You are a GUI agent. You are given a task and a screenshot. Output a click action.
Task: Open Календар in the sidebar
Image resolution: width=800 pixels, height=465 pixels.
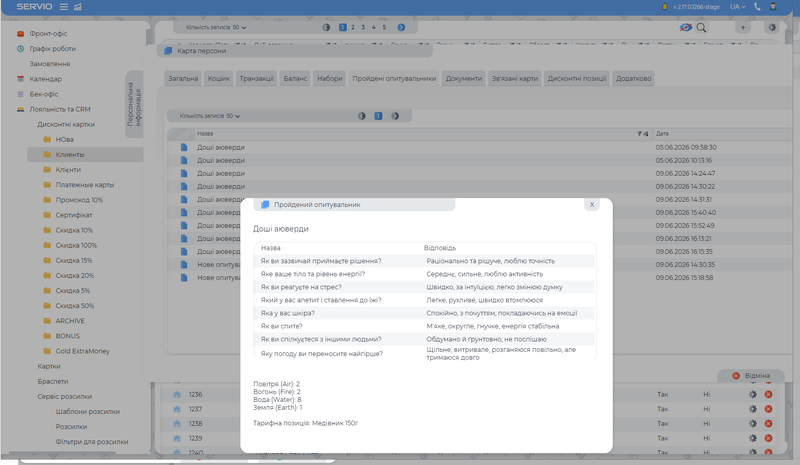(x=45, y=79)
